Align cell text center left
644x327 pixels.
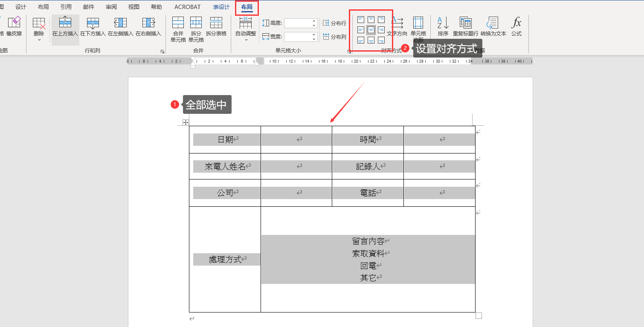pos(361,30)
